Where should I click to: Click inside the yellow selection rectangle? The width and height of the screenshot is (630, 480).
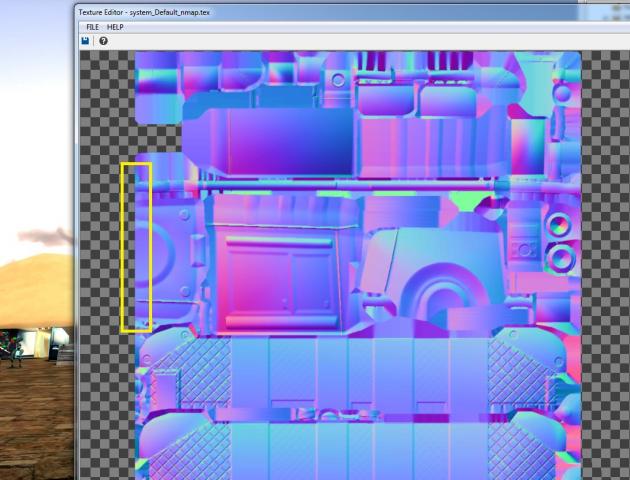pos(136,247)
